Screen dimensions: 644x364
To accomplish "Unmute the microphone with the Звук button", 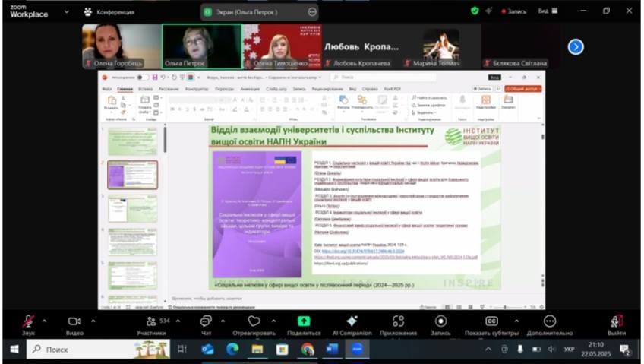I will pyautogui.click(x=28, y=321).
